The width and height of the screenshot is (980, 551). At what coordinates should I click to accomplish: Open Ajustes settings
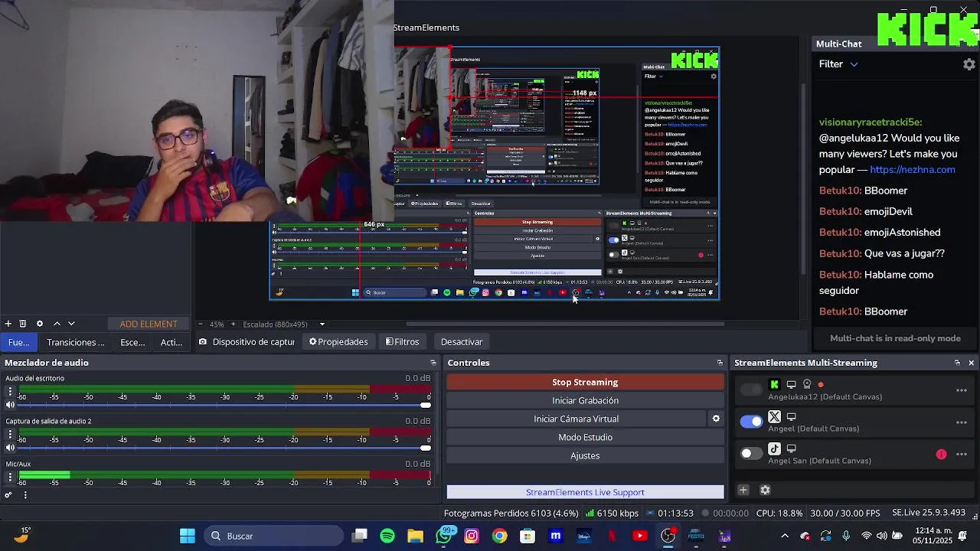point(585,455)
